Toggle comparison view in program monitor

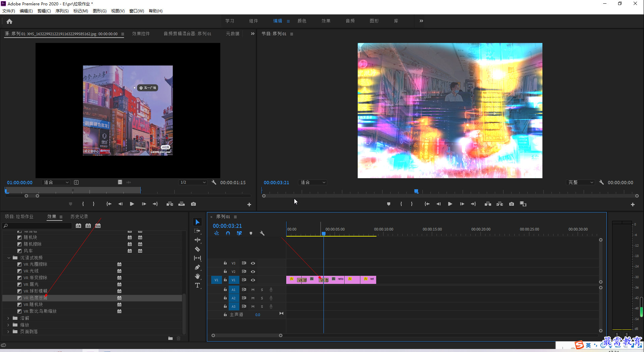pos(523,204)
